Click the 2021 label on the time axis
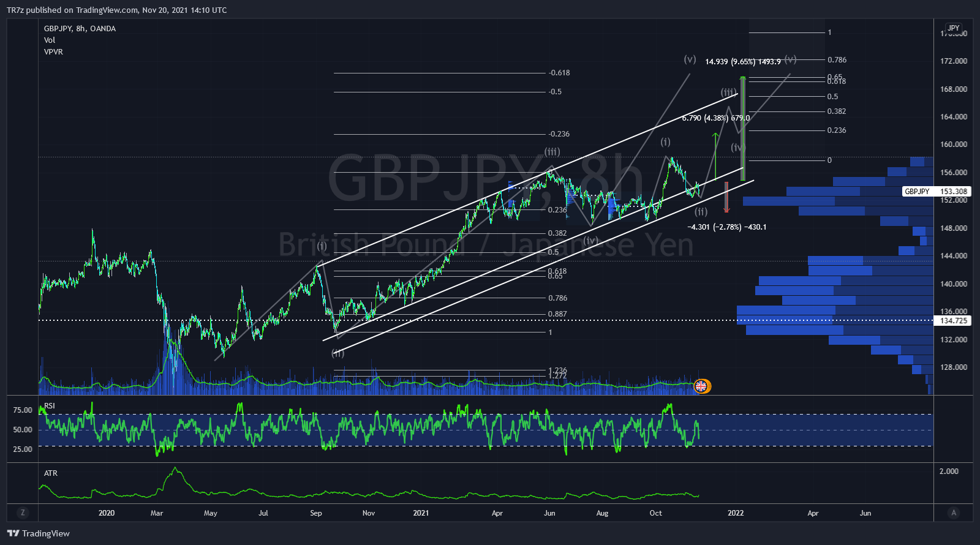Viewport: 980px width, 545px height. click(421, 513)
